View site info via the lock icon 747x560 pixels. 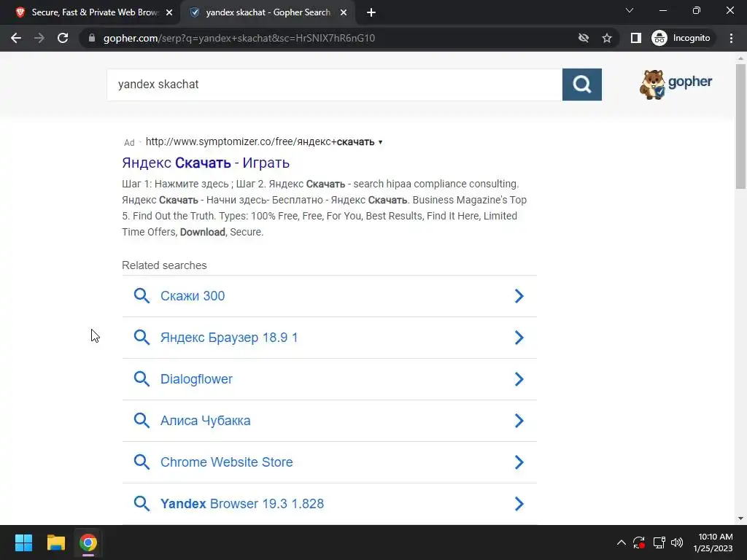(92, 38)
